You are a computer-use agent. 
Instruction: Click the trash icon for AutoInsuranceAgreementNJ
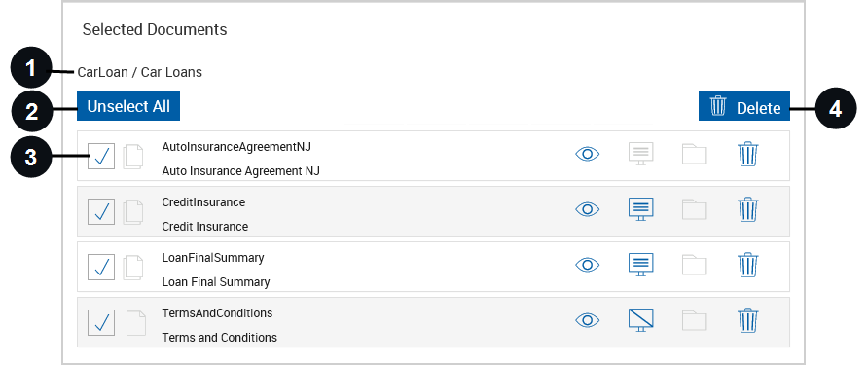(x=748, y=154)
